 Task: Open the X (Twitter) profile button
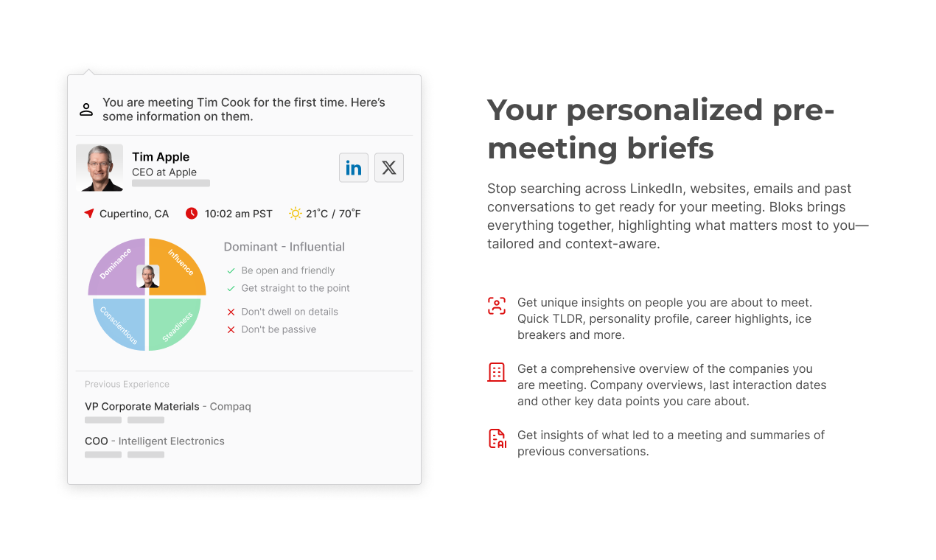389,167
